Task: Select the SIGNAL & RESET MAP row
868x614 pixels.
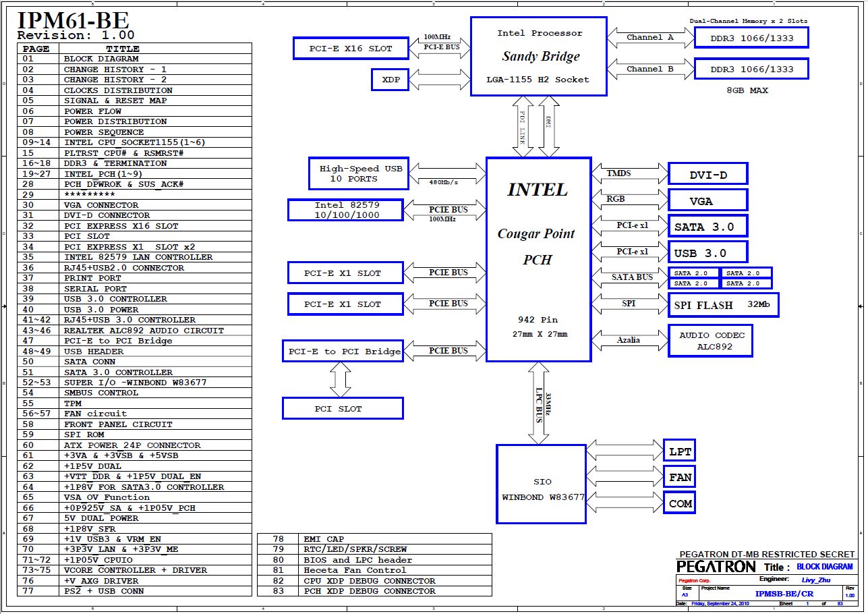Action: point(134,101)
